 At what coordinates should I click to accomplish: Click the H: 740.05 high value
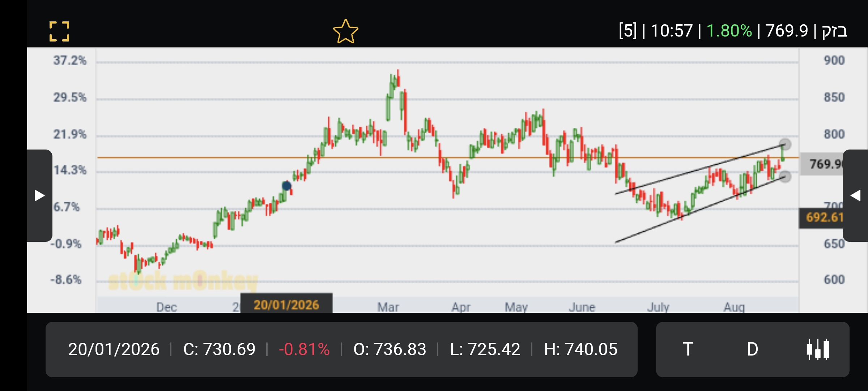pos(580,349)
